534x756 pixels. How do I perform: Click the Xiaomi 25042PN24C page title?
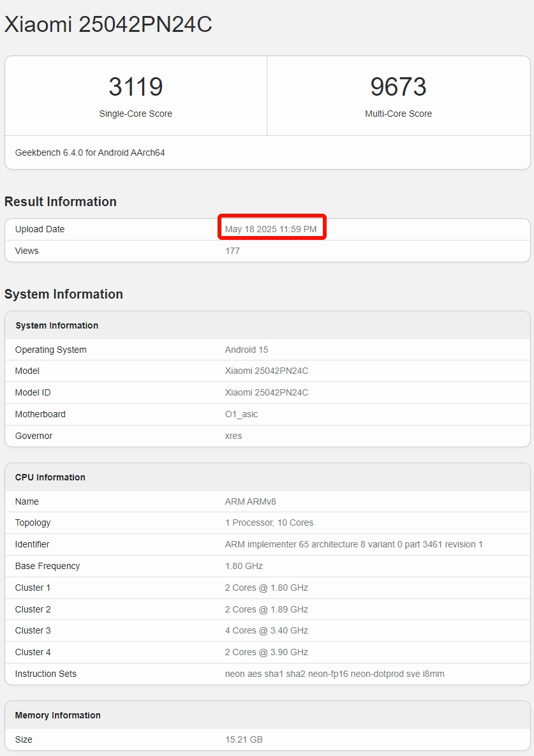pos(108,24)
